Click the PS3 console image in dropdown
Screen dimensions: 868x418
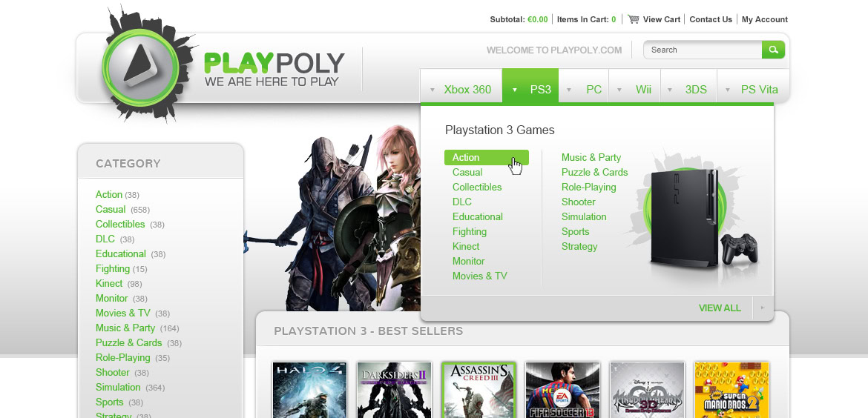point(703,219)
